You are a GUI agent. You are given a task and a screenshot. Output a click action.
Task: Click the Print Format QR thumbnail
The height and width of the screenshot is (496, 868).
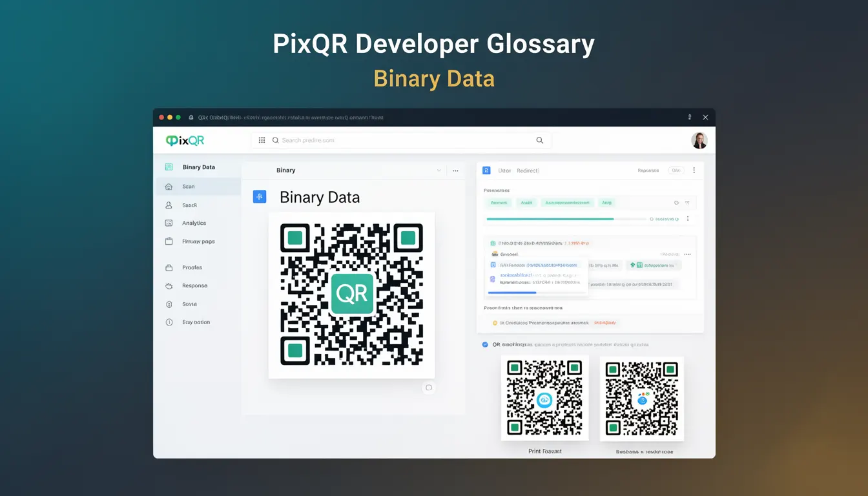(x=544, y=398)
